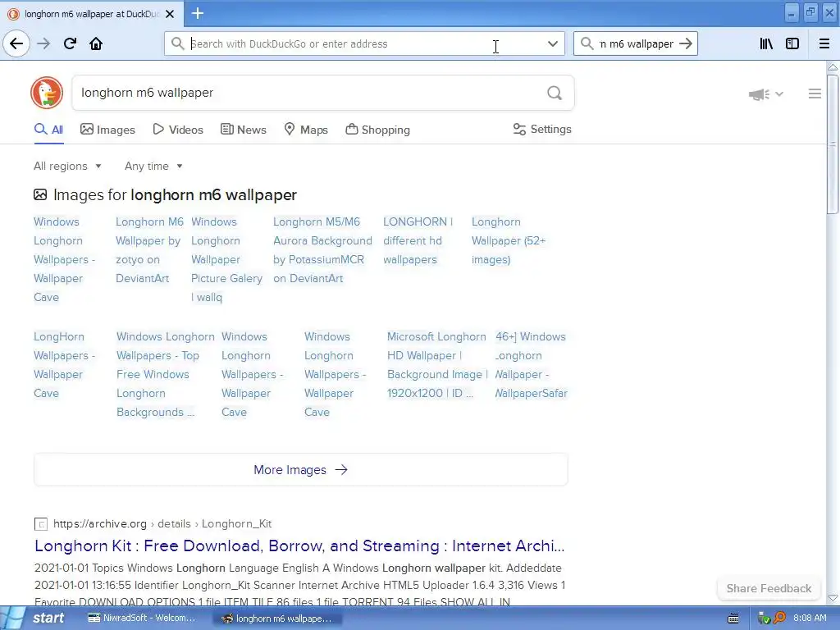The height and width of the screenshot is (630, 840).
Task: Open the All regions dropdown
Action: (67, 166)
